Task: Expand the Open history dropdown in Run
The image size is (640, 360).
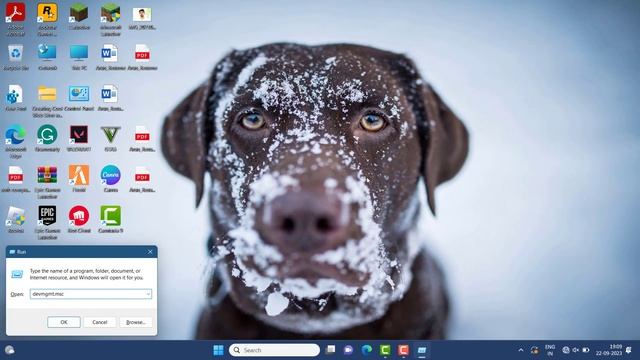Action: pos(148,294)
